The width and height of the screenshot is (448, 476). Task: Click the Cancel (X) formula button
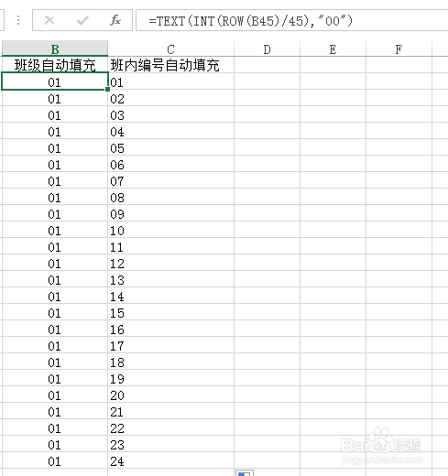[49, 20]
